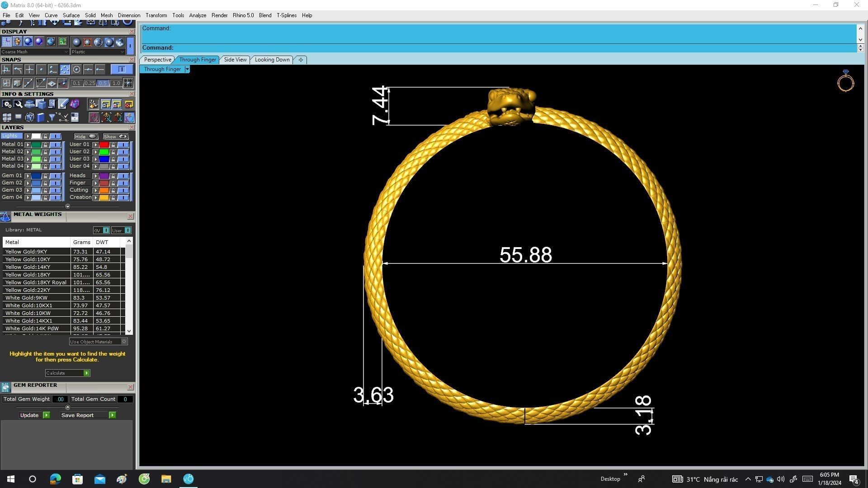Screen dimensions: 868x488
Task: Click the purple sphere display mode icon
Action: (39, 42)
